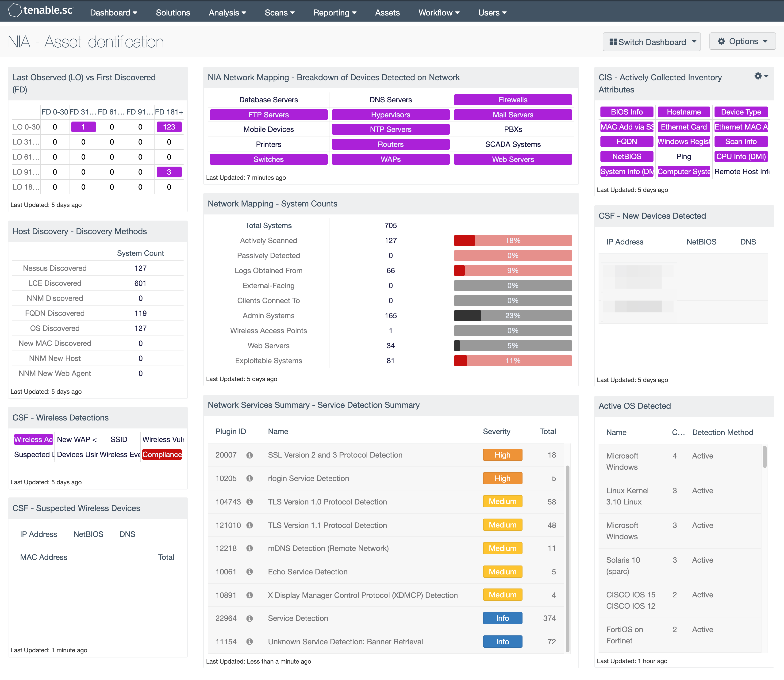Click the NetBIOS indicator

pyautogui.click(x=627, y=156)
